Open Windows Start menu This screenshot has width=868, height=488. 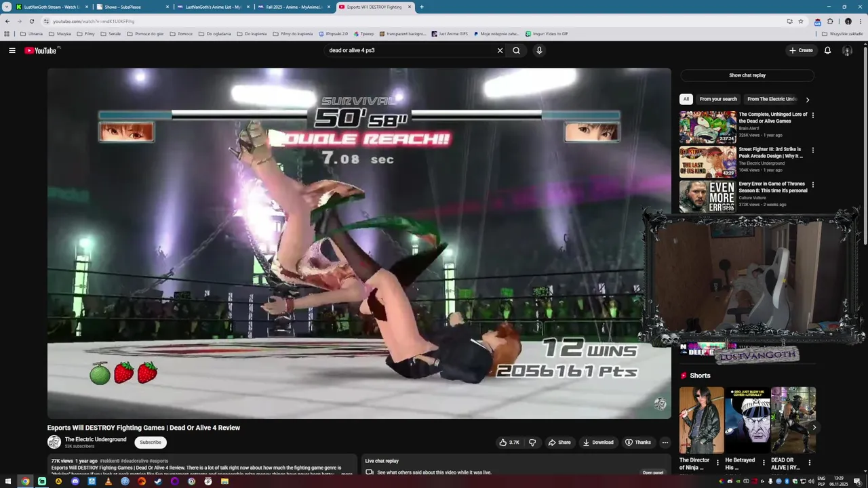8,481
